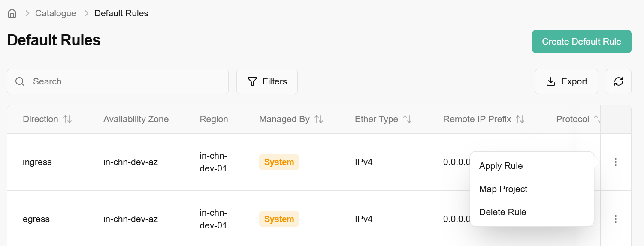Screen dimensions: 644x246
Task: Navigate to Catalogue breadcrumb link
Action: pyautogui.click(x=55, y=13)
